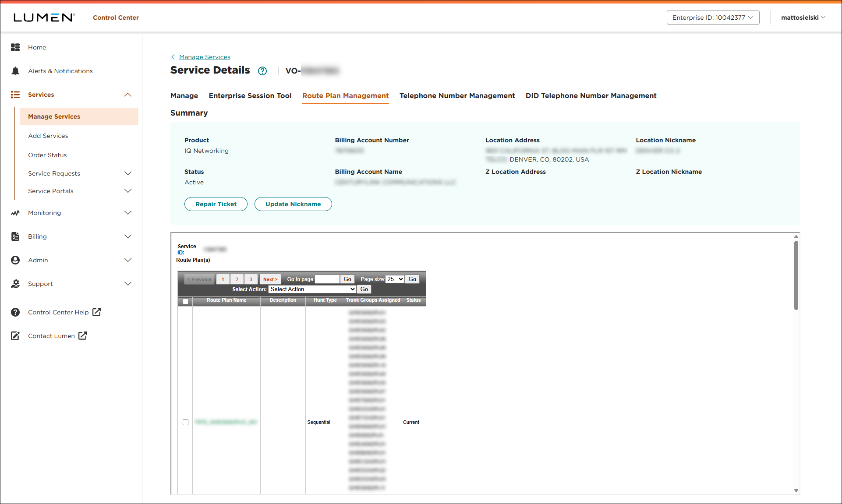Open the Enterprise ID dropdown
842x504 pixels.
[713, 18]
